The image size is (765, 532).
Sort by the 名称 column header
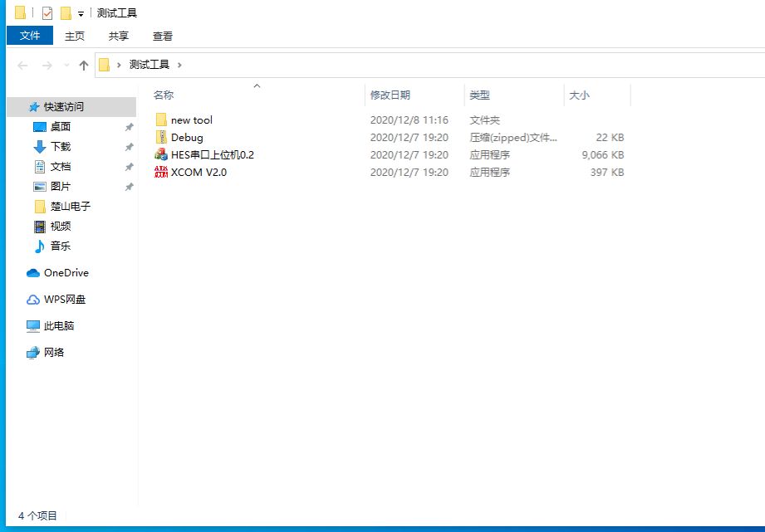(x=164, y=95)
